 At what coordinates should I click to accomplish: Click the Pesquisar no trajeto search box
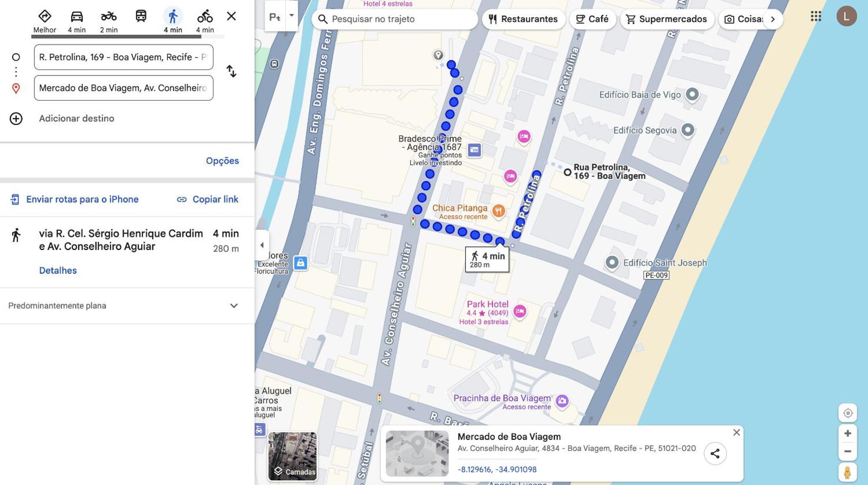(x=395, y=19)
